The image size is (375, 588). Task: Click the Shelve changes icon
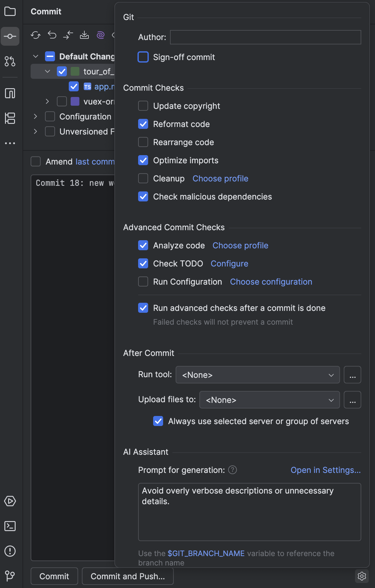click(84, 35)
